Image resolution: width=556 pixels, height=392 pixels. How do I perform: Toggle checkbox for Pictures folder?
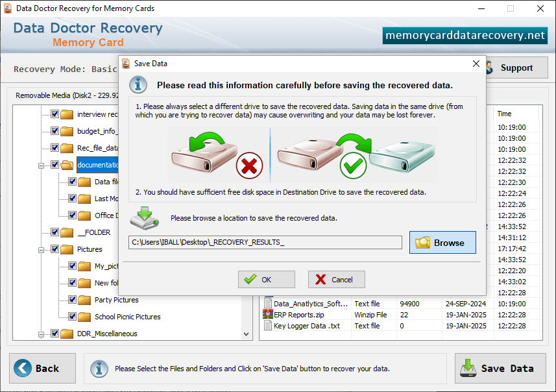(x=54, y=249)
